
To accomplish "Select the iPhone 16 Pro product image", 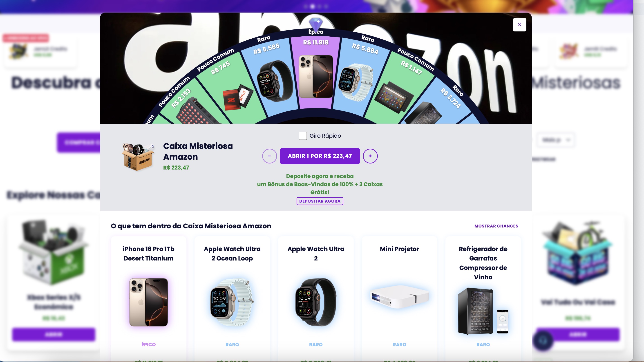I will [x=148, y=302].
